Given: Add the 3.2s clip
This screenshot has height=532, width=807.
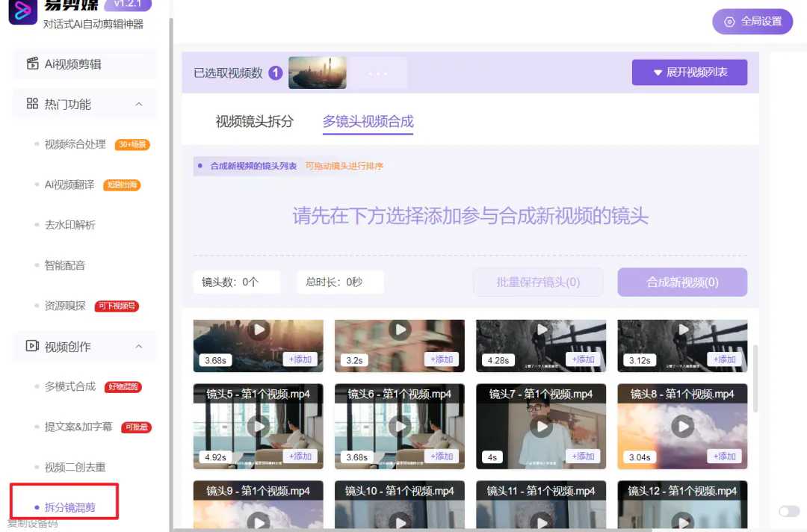Looking at the screenshot, I should (442, 359).
